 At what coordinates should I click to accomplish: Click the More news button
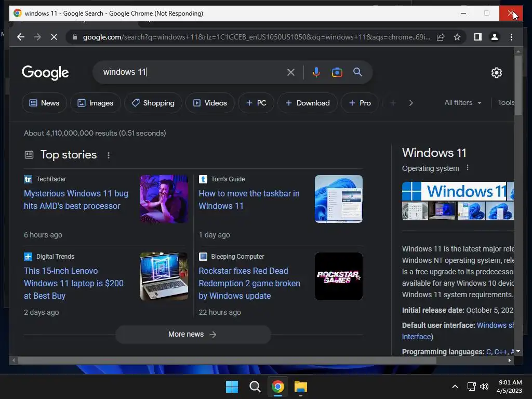tap(193, 334)
